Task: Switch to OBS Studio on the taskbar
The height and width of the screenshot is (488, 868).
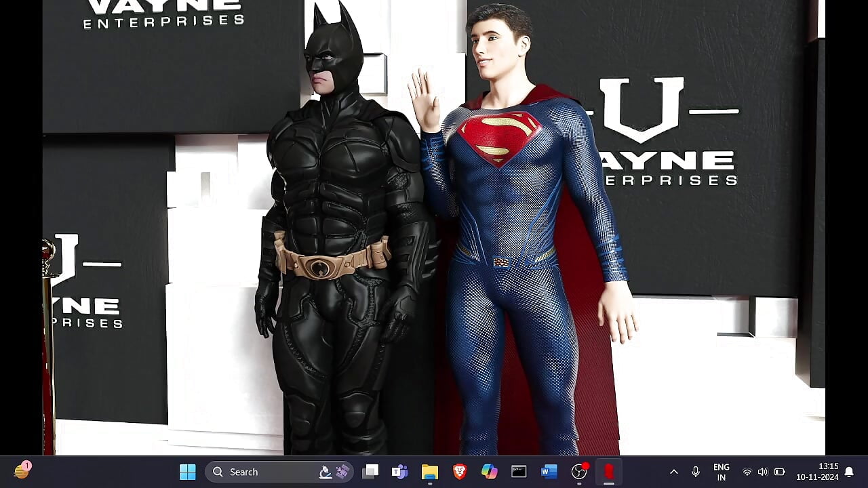Action: coord(578,472)
